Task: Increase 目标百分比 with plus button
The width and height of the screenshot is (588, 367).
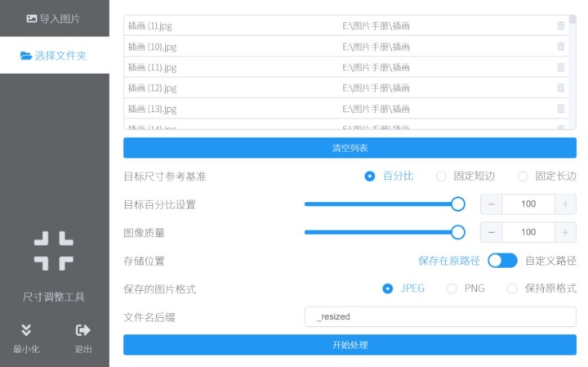Action: 565,204
